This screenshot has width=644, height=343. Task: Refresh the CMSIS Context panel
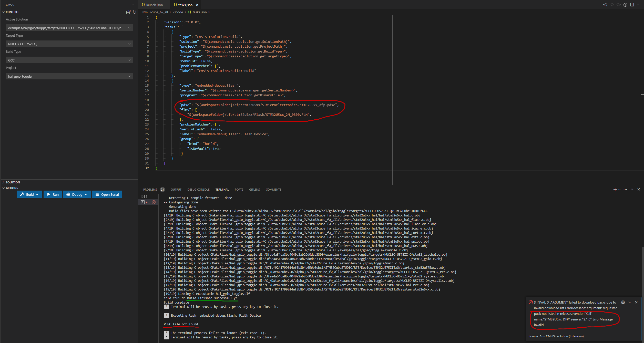135,12
